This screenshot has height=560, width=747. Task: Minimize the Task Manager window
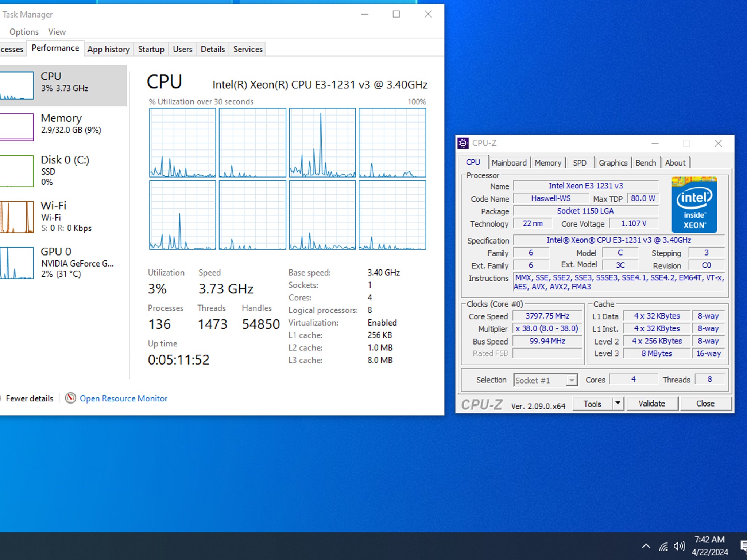[x=365, y=14]
